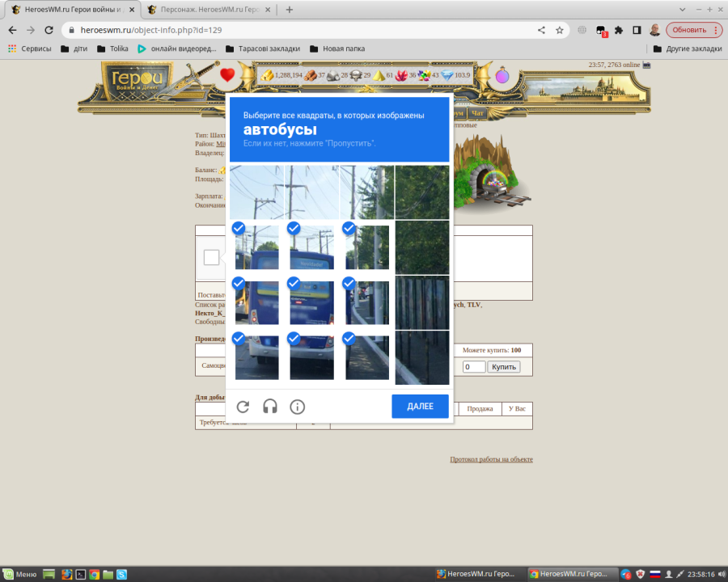Click the Купить button
This screenshot has width=728, height=582.
[504, 367]
